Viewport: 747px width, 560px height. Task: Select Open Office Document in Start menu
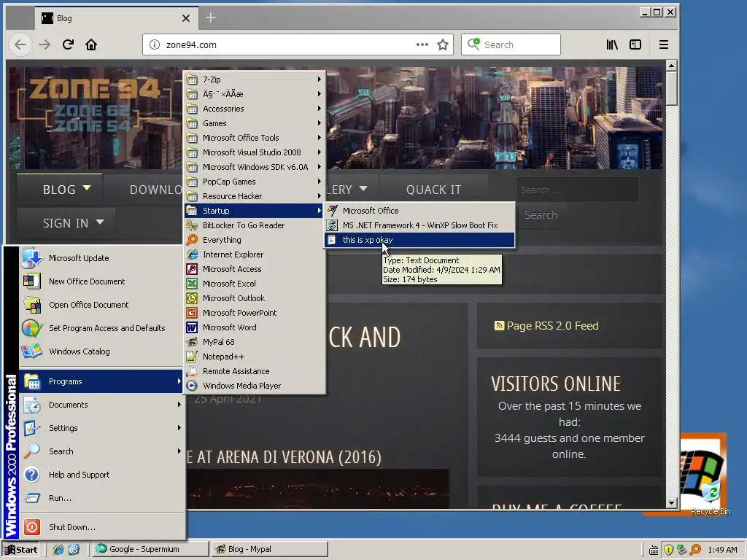click(101, 305)
